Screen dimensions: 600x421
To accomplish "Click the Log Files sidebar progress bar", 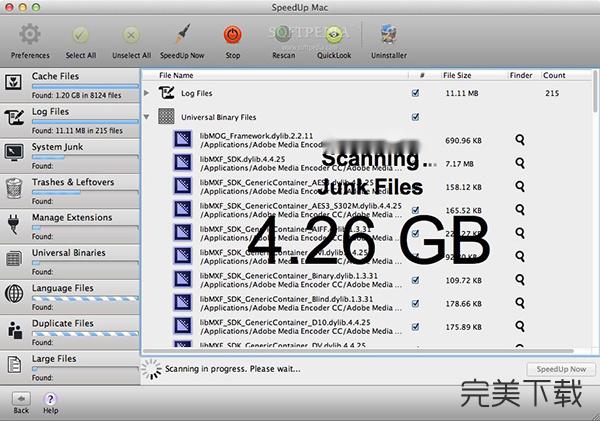I will click(85, 122).
